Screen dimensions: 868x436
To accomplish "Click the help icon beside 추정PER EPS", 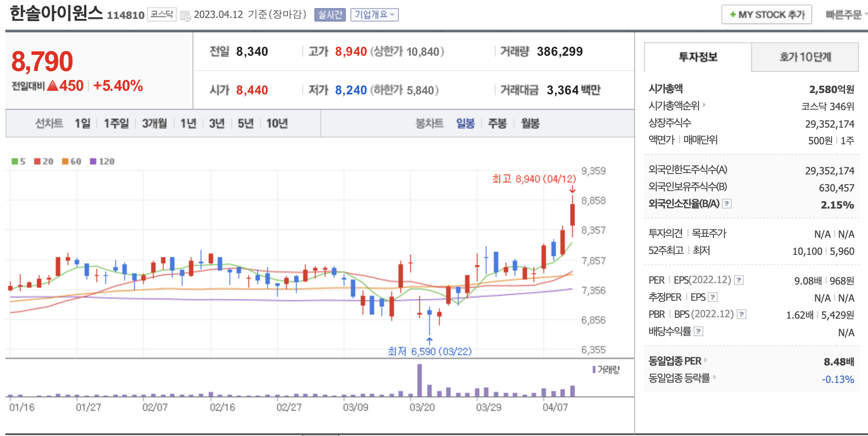I will [x=712, y=297].
